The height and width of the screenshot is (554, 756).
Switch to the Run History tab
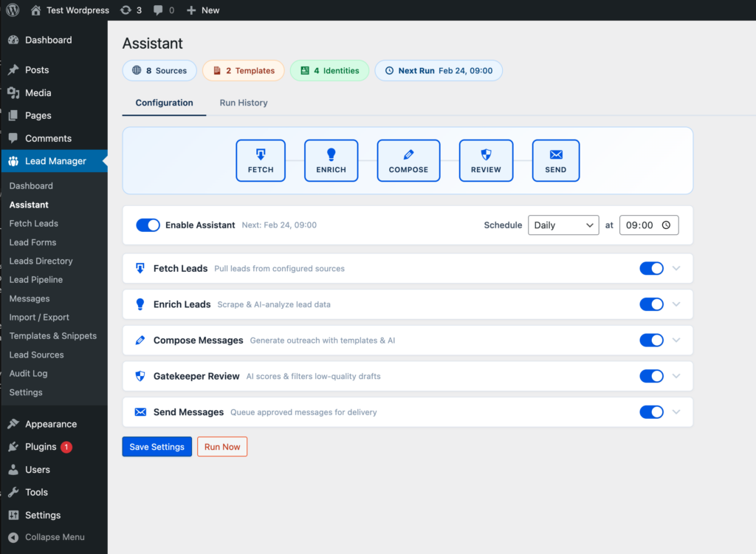pyautogui.click(x=244, y=103)
